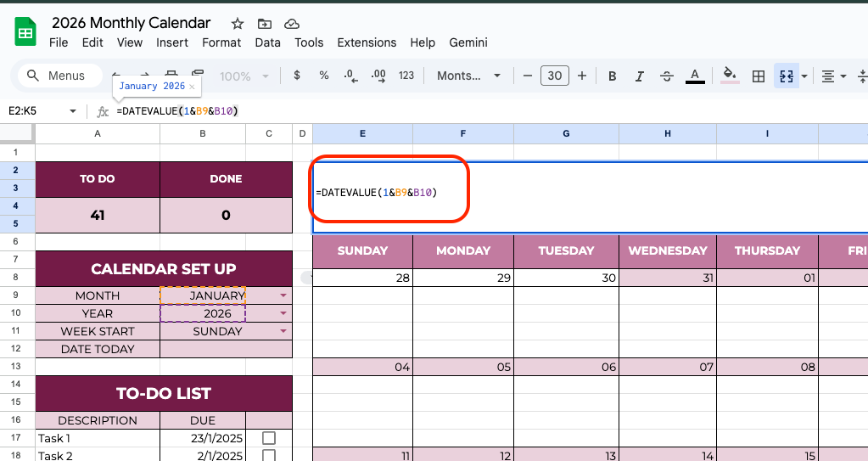868x461 pixels.
Task: Expand the WEEK START dropdown arrow
Action: 283,331
